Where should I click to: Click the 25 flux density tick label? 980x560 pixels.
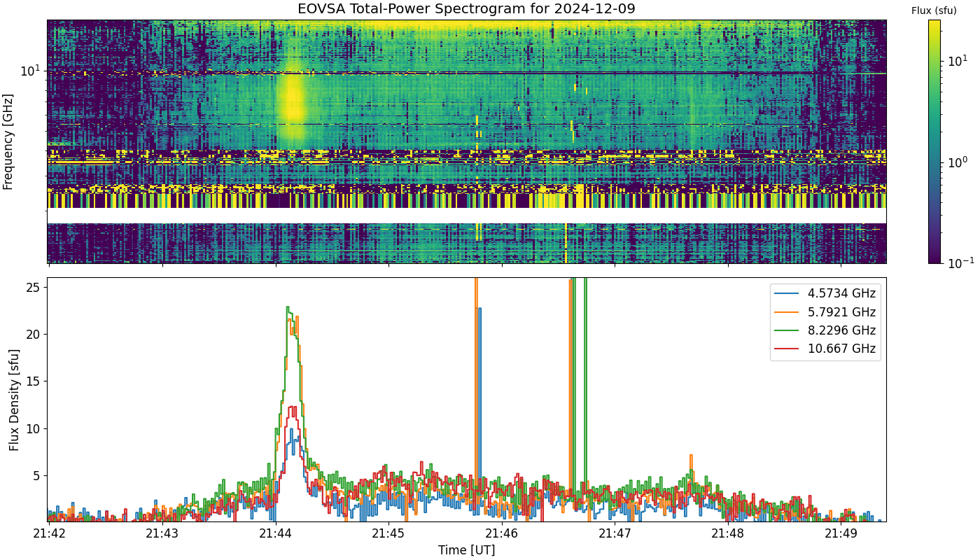35,287
